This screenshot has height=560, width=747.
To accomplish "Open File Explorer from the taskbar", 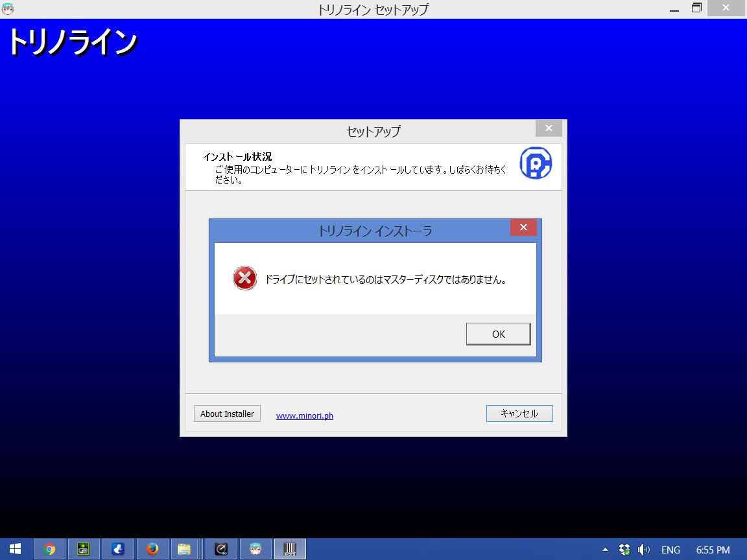I will click(184, 549).
